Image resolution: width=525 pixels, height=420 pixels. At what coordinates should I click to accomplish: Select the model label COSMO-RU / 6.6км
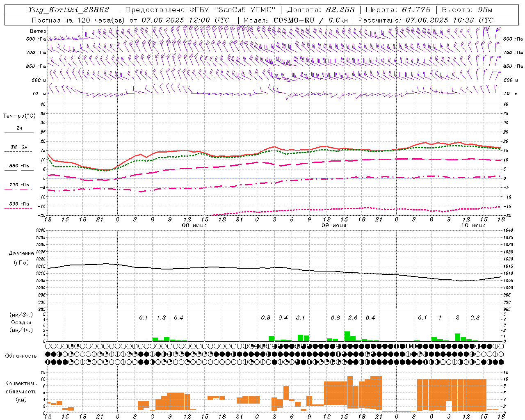coord(310,20)
